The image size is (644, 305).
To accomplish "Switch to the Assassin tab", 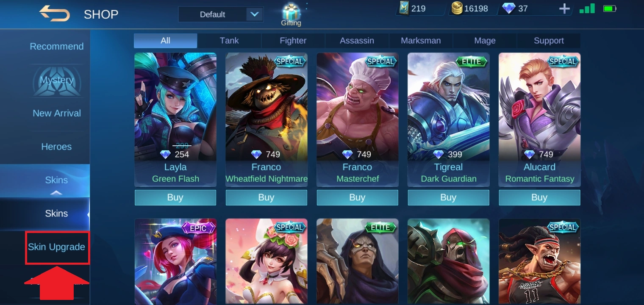I will 357,41.
